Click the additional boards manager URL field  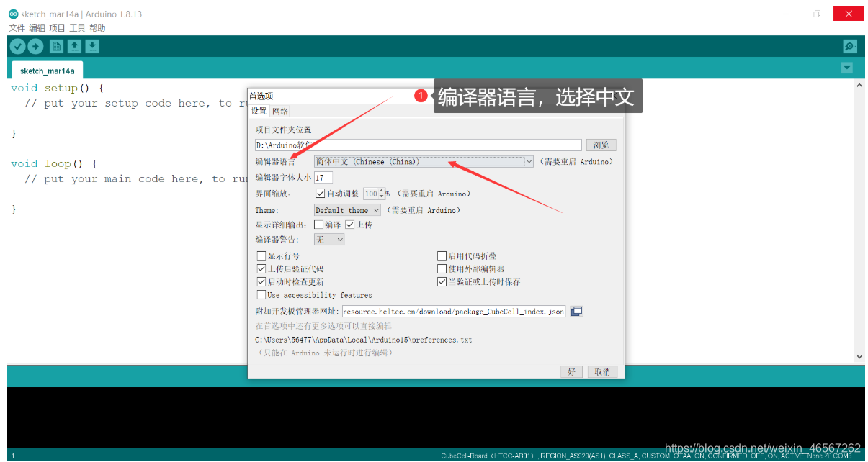pos(454,312)
